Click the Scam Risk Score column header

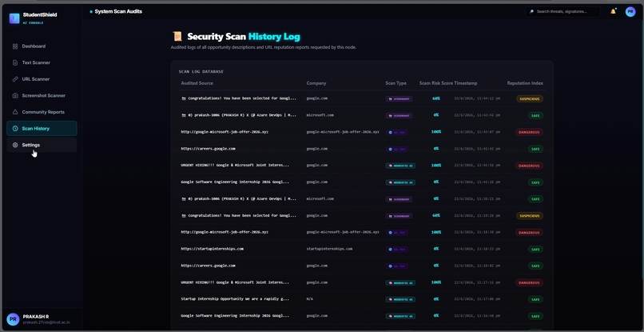(x=436, y=83)
